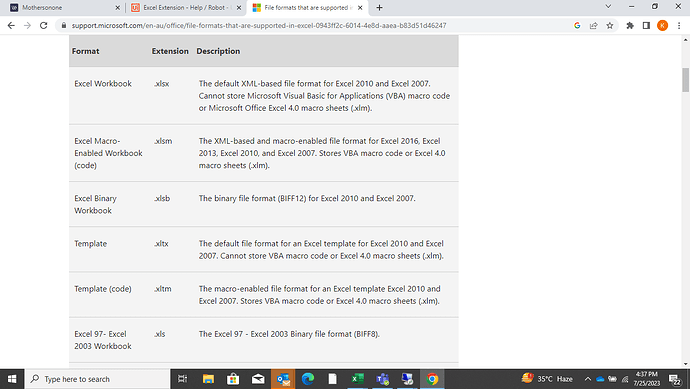The width and height of the screenshot is (690, 389).
Task: Open a new browser tab
Action: coord(379,7)
